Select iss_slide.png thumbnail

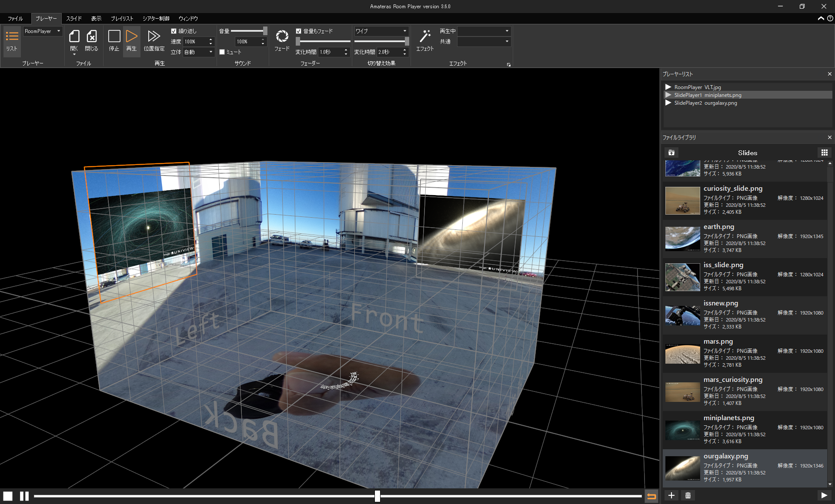(682, 277)
